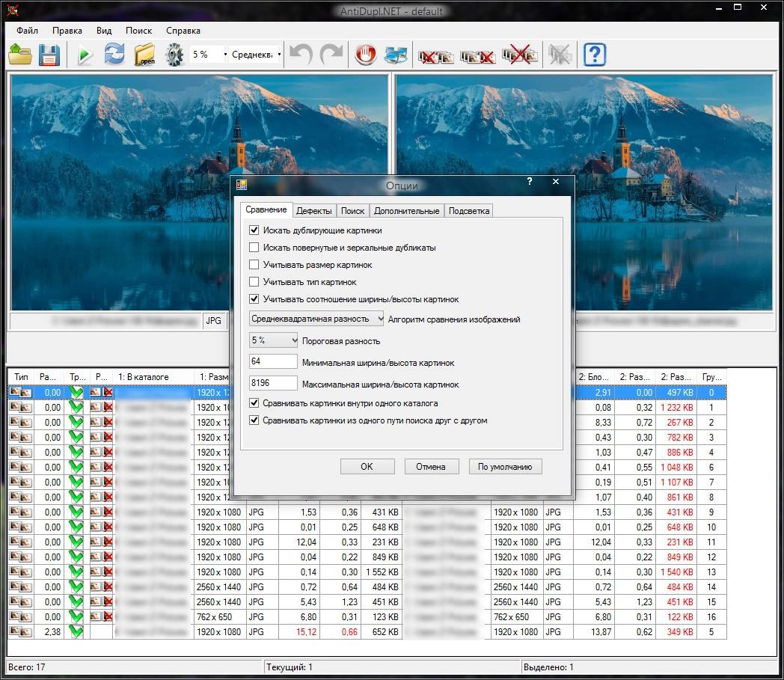The image size is (784, 680).
Task: Click the maximum size field showing 8196
Action: coord(273,383)
